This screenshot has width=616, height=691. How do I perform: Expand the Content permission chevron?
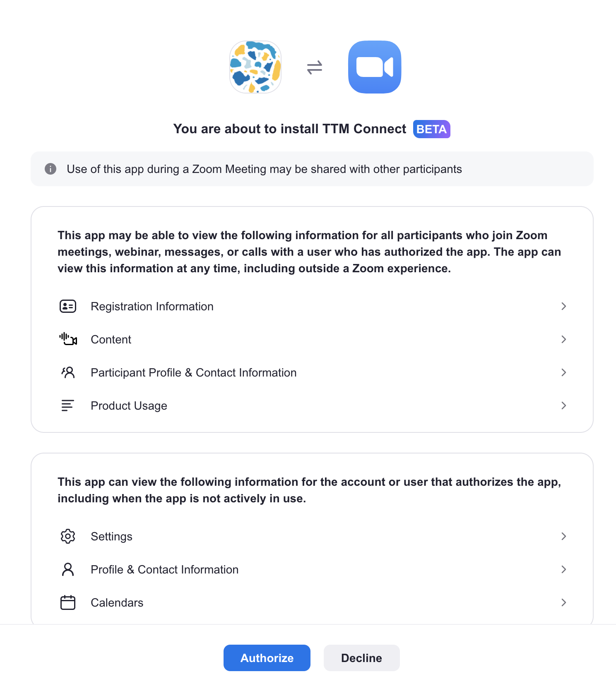coord(563,339)
